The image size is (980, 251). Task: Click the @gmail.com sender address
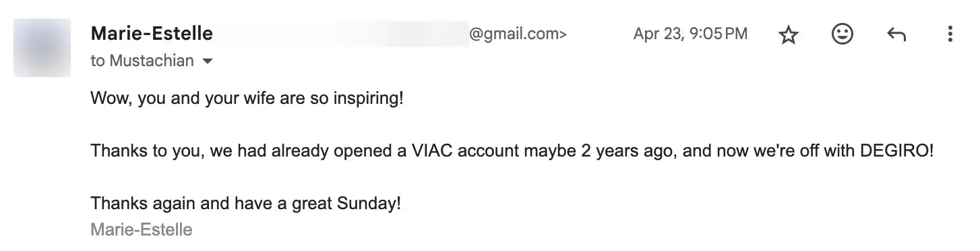pyautogui.click(x=517, y=34)
